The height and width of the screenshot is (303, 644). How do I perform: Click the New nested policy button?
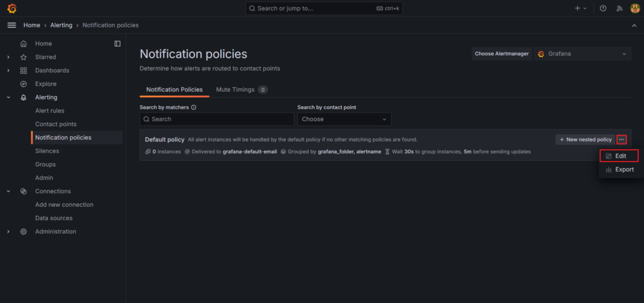(x=585, y=140)
